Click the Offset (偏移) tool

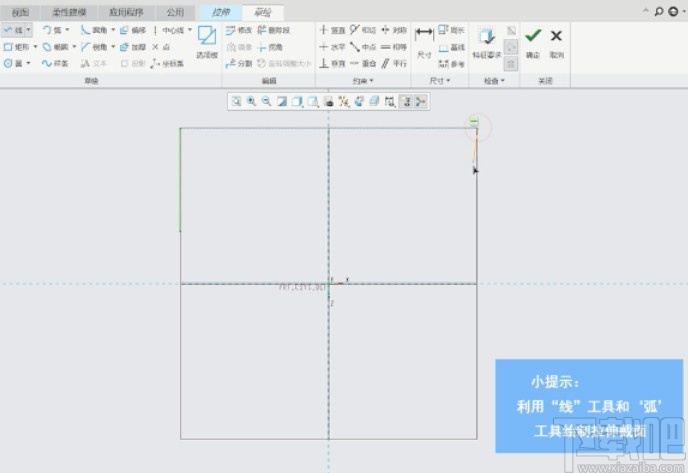point(133,30)
